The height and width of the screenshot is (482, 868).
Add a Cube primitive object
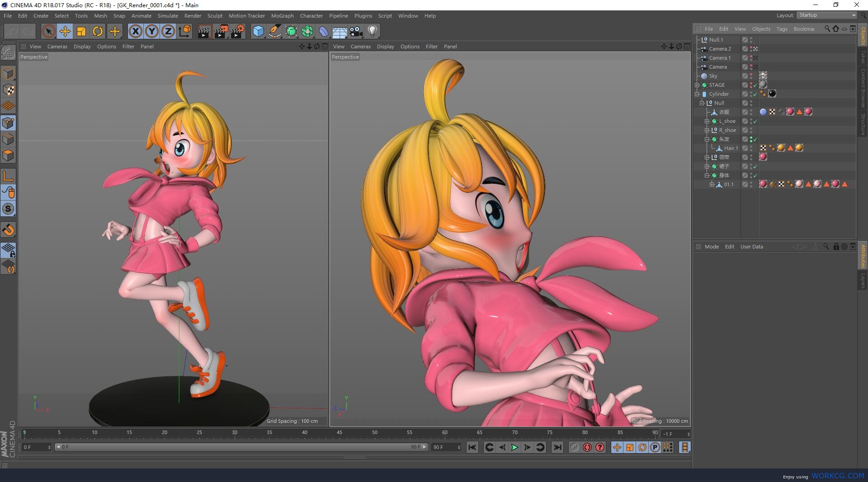point(258,31)
